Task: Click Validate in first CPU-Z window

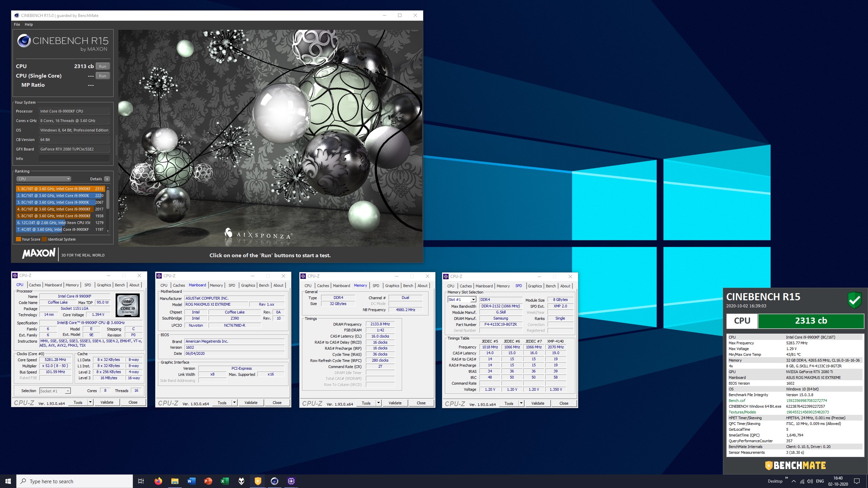Action: pyautogui.click(x=107, y=402)
